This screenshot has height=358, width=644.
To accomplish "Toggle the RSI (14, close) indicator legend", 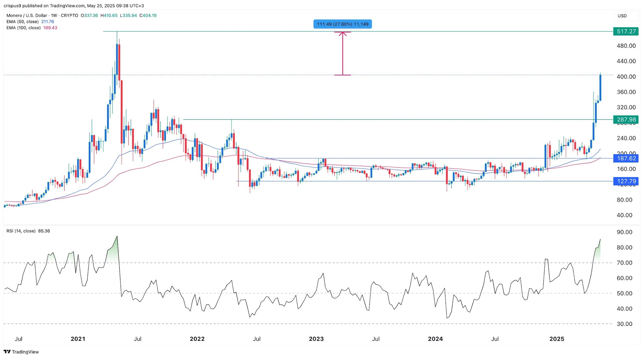I will click(x=21, y=231).
